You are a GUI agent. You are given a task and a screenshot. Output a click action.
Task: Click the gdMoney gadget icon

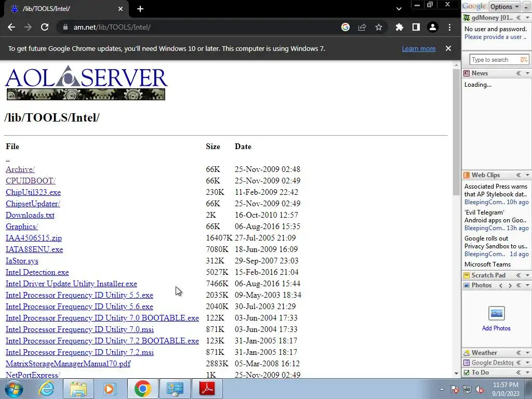(x=467, y=18)
